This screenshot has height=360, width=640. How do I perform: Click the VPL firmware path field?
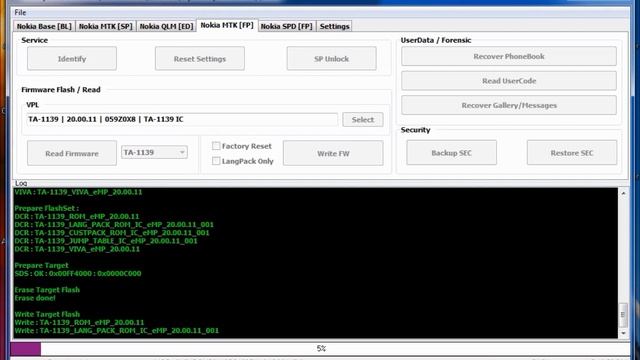(x=182, y=119)
